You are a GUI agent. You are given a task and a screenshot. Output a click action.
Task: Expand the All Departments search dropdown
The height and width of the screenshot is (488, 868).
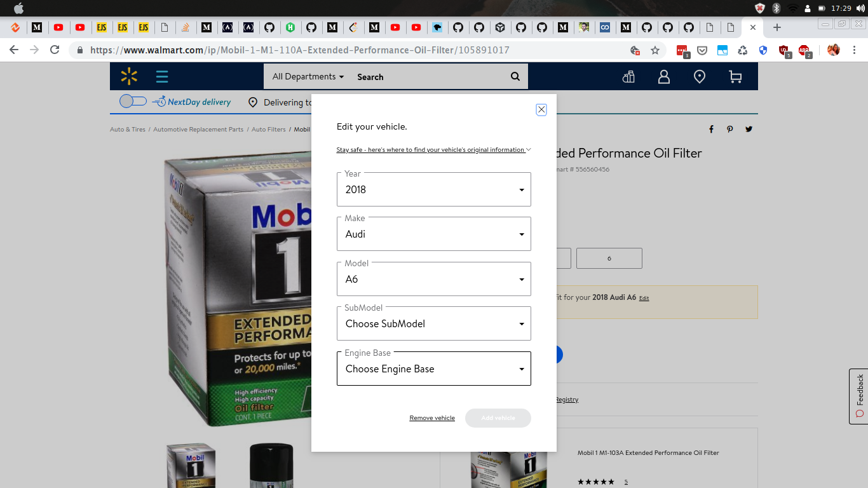308,76
